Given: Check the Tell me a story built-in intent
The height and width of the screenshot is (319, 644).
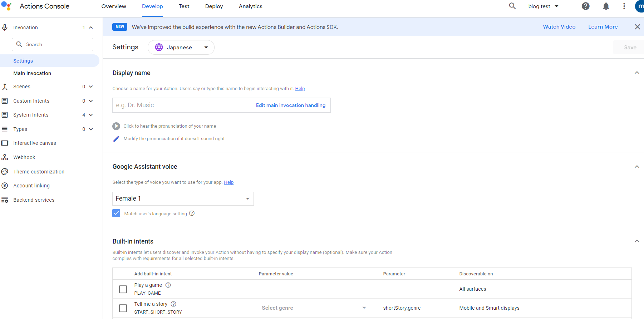Looking at the screenshot, I should (123, 308).
